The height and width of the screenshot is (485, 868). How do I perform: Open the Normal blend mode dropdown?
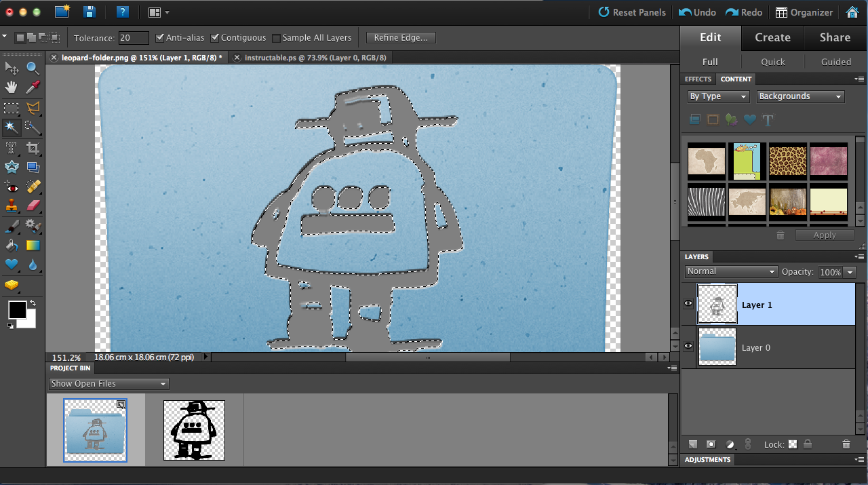click(x=731, y=271)
